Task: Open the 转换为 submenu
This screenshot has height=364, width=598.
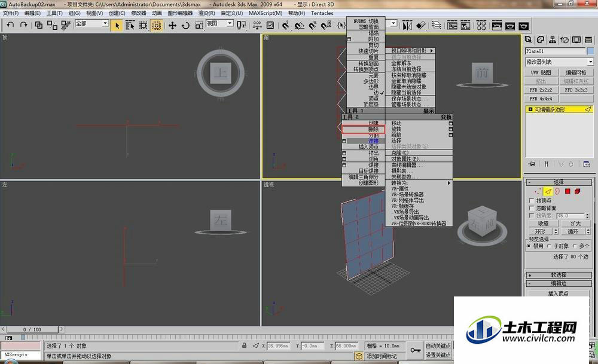Action: [x=419, y=183]
